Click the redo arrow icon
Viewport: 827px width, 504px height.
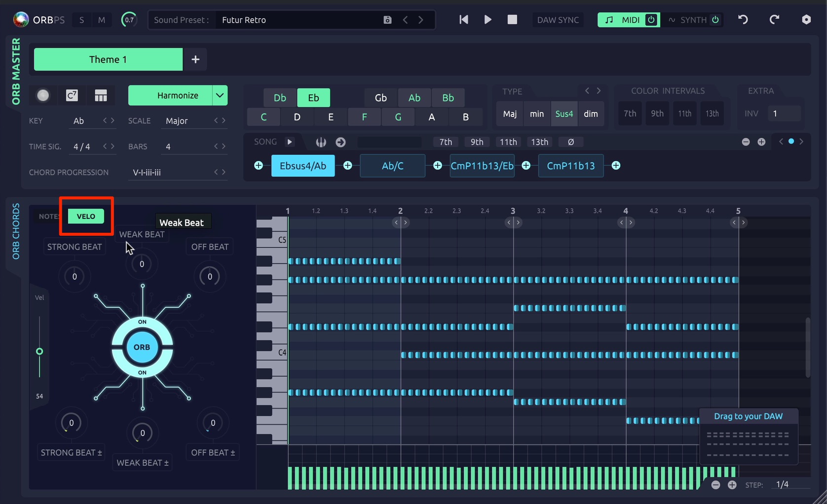click(774, 19)
